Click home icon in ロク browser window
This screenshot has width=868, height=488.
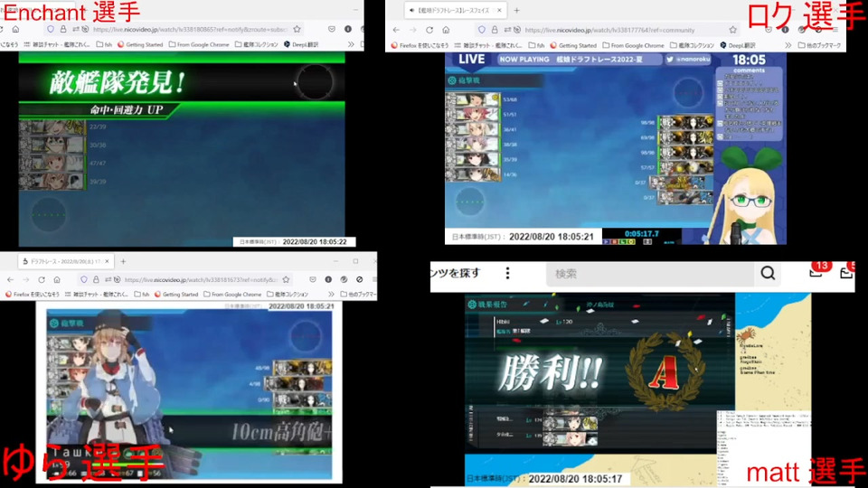tap(446, 30)
